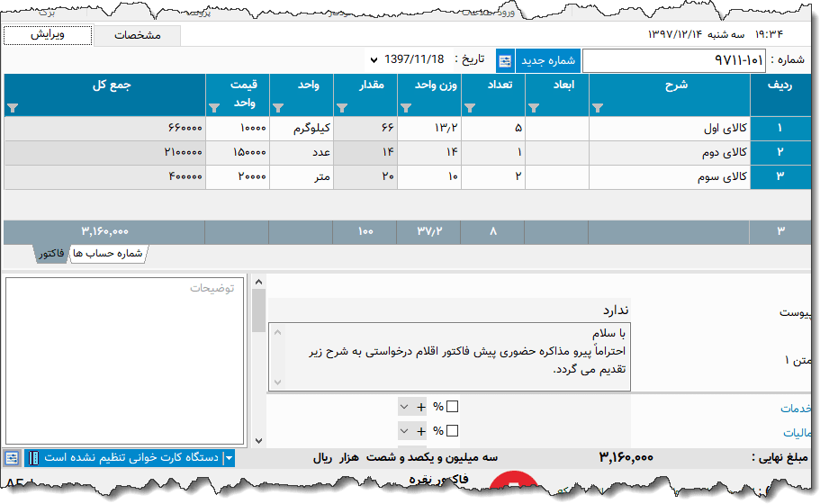Viewport: 820px width, 504px height.
Task: Click scroll down arrow of details panel scrollbar
Action: click(258, 441)
